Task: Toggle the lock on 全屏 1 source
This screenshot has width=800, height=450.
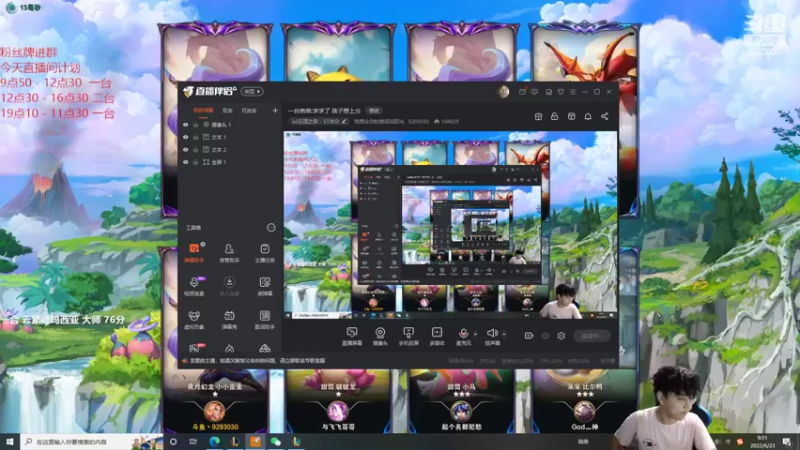Action: 195,162
